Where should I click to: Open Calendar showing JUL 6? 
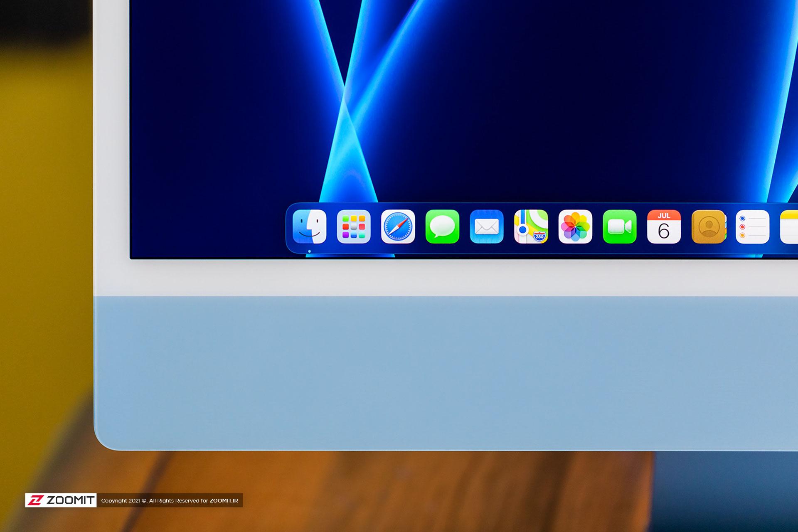point(664,227)
